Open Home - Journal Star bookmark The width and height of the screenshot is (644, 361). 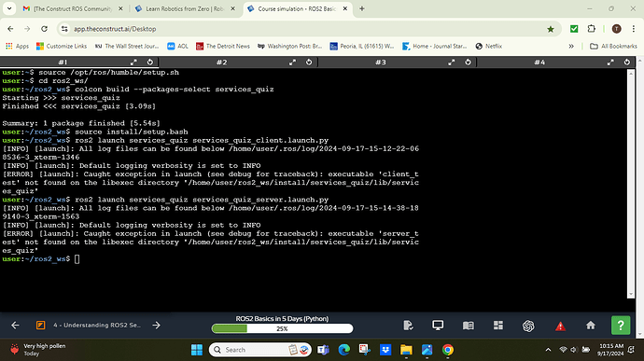pos(435,47)
